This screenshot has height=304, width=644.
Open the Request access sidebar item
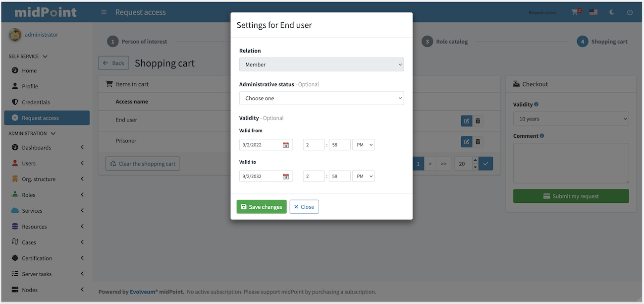(47, 118)
